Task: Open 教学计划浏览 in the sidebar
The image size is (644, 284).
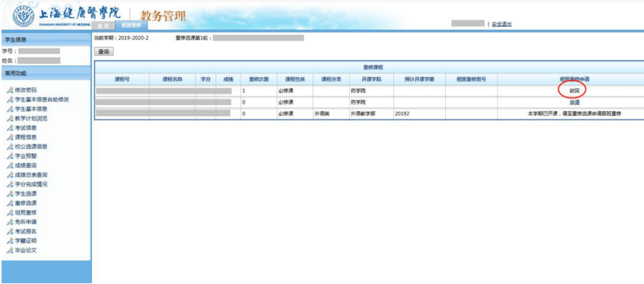Action: (30, 118)
